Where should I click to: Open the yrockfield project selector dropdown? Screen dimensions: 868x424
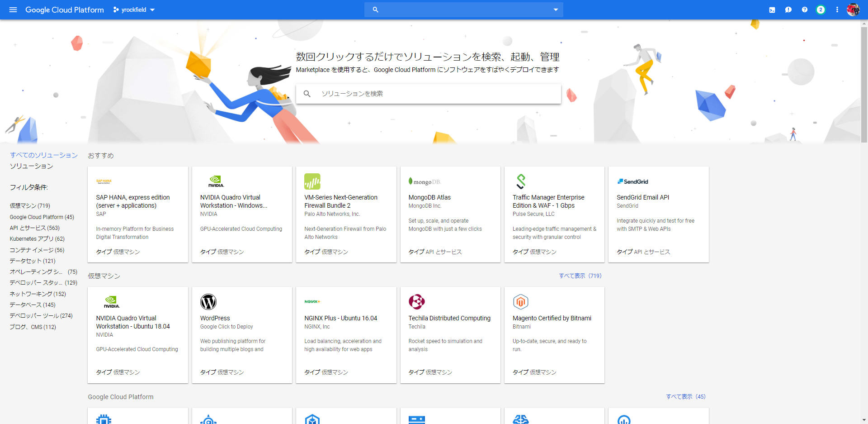(134, 10)
